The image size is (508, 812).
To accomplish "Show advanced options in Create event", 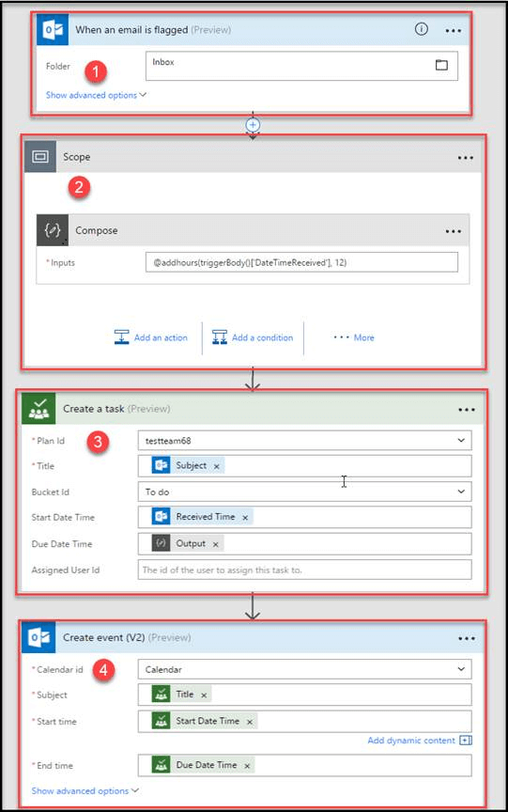I will click(x=85, y=790).
